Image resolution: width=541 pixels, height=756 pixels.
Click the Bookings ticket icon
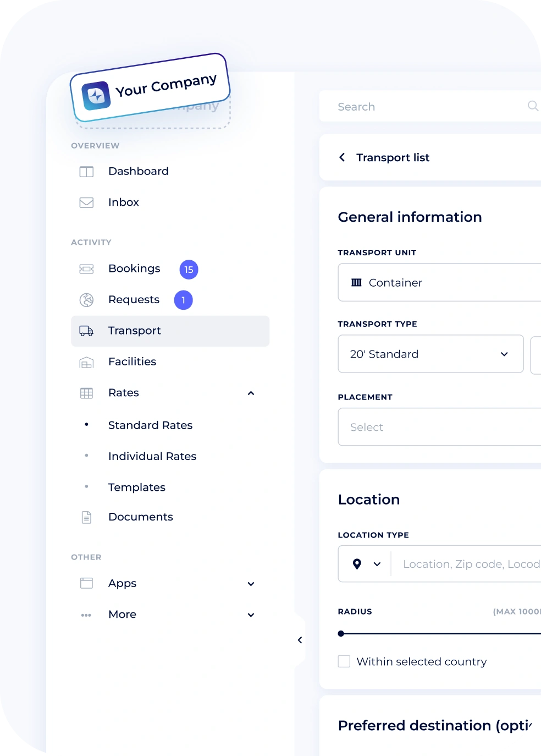tap(86, 269)
